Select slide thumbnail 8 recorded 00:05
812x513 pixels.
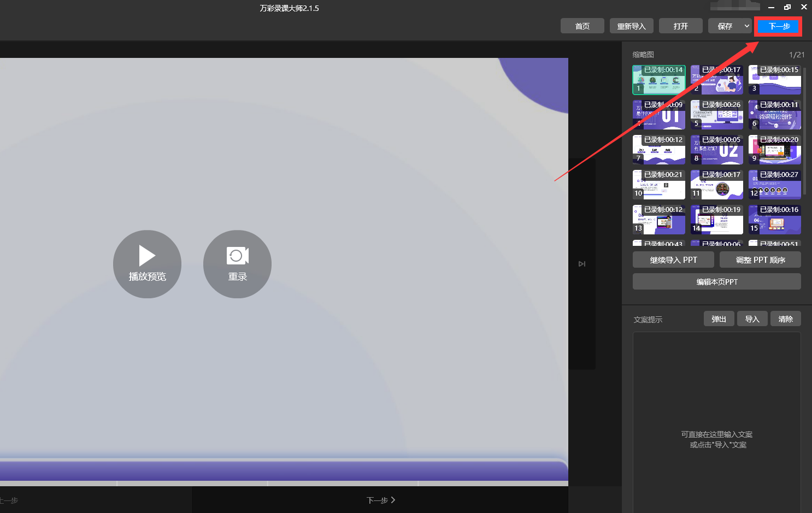coord(717,150)
